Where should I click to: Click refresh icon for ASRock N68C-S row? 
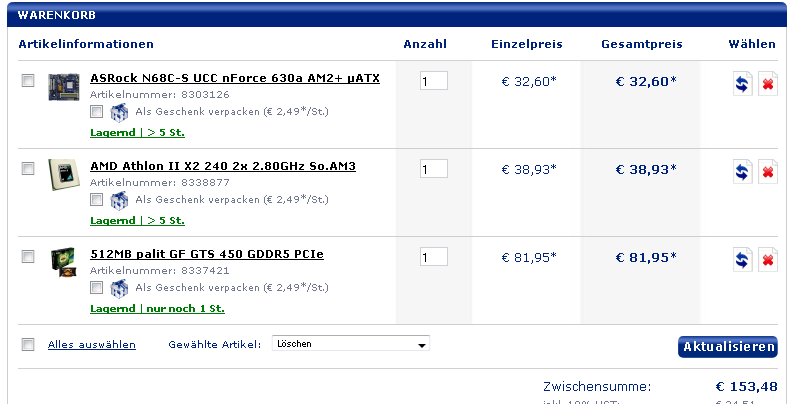tap(742, 85)
